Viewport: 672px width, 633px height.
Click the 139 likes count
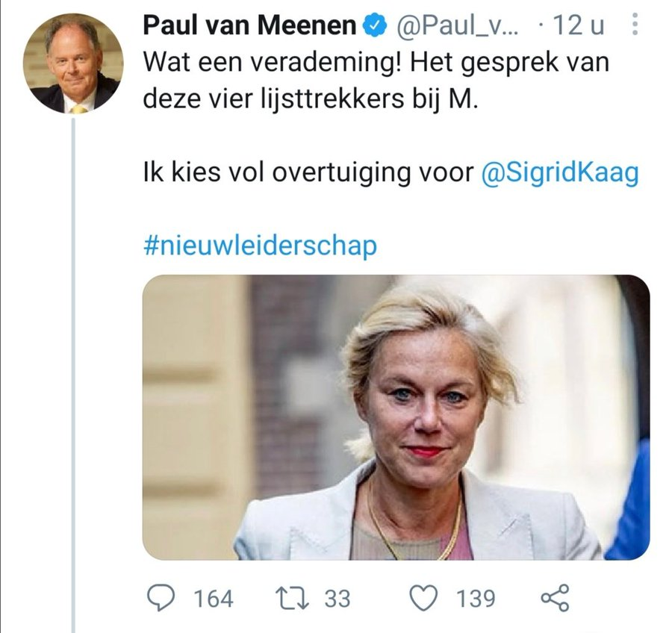pos(475,598)
